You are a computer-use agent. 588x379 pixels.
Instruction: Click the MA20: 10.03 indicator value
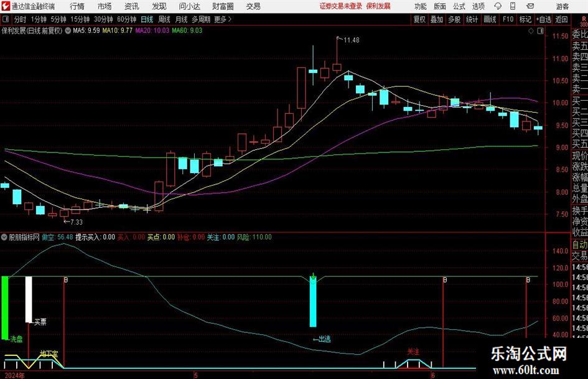click(152, 30)
